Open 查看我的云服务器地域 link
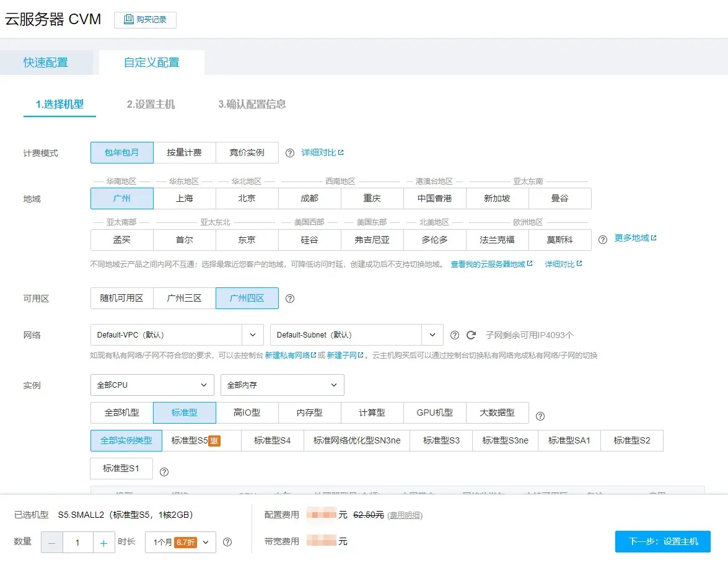Viewport: 728px width, 563px height. tap(491, 264)
